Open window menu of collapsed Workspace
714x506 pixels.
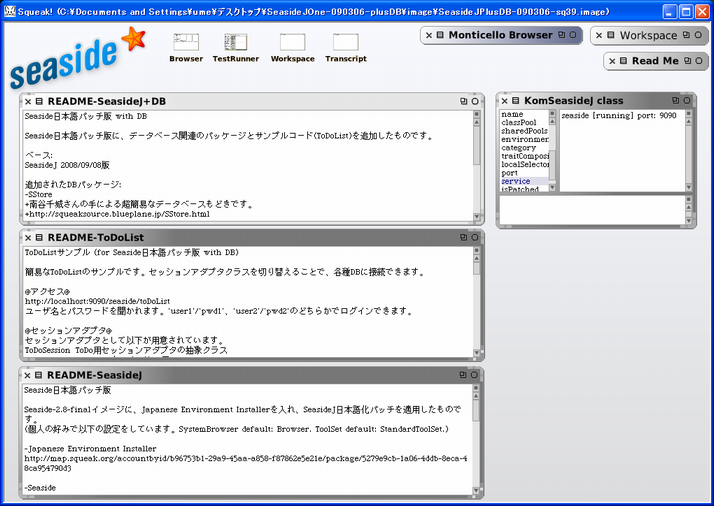coord(611,35)
